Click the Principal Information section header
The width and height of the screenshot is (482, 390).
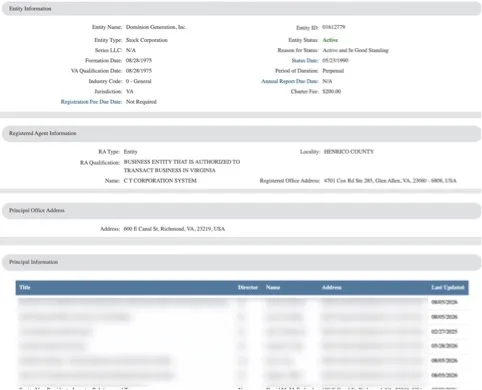[x=241, y=262]
